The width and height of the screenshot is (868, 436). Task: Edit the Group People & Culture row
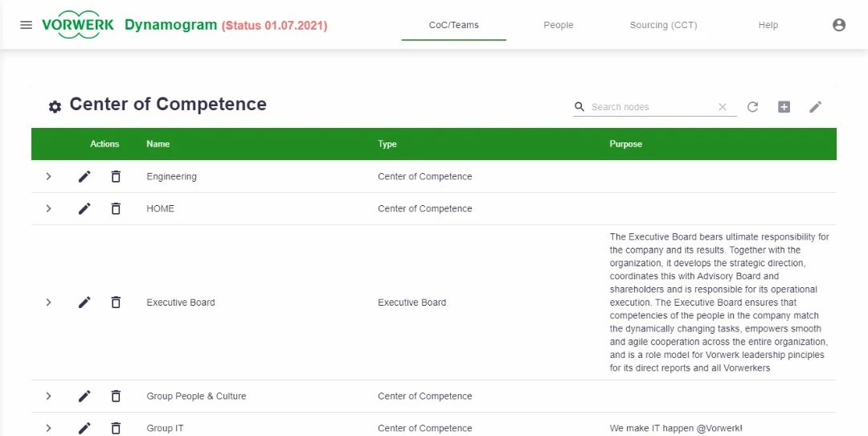coord(84,396)
